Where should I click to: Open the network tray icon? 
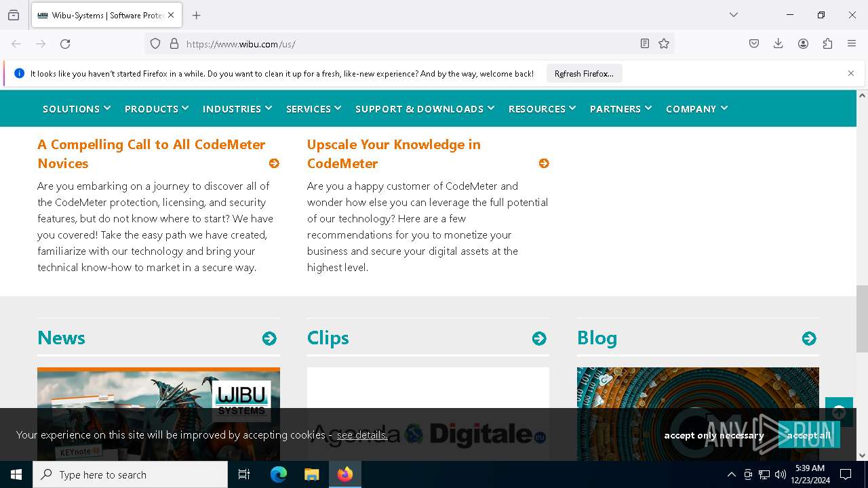click(x=764, y=474)
